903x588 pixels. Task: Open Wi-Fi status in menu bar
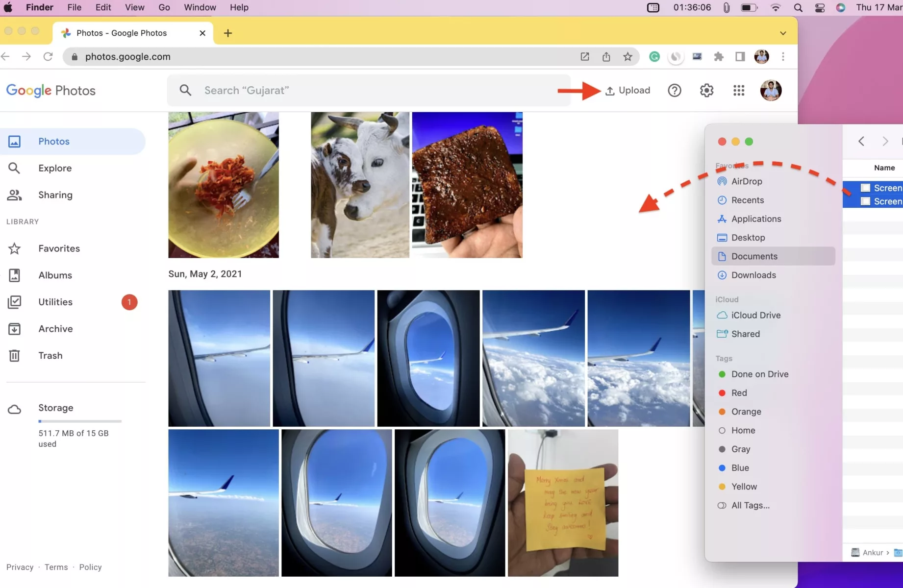775,7
